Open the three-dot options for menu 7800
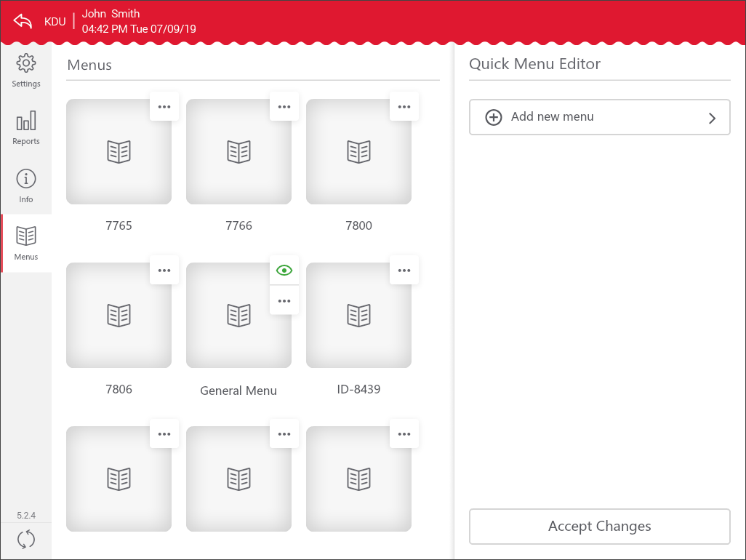Screen dimensions: 746x560 (x=404, y=107)
